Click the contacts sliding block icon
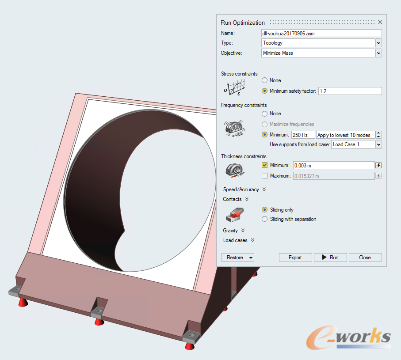The image size is (401, 360). tap(235, 215)
